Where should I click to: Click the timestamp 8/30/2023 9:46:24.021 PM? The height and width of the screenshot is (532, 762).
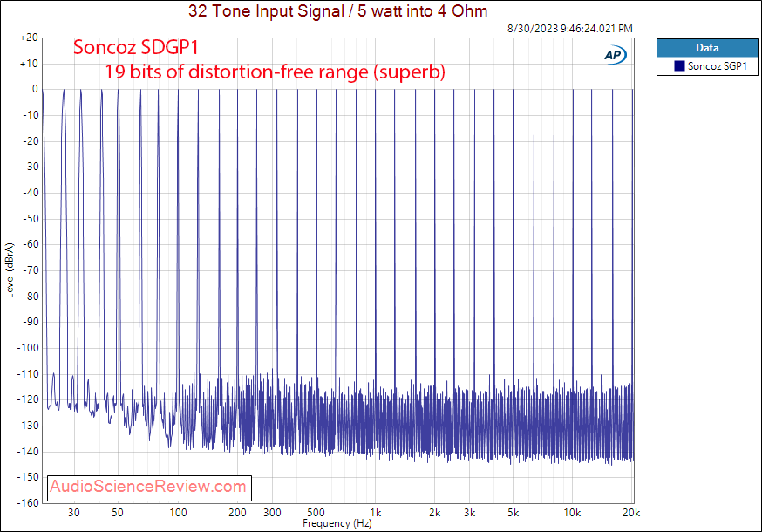click(x=570, y=29)
